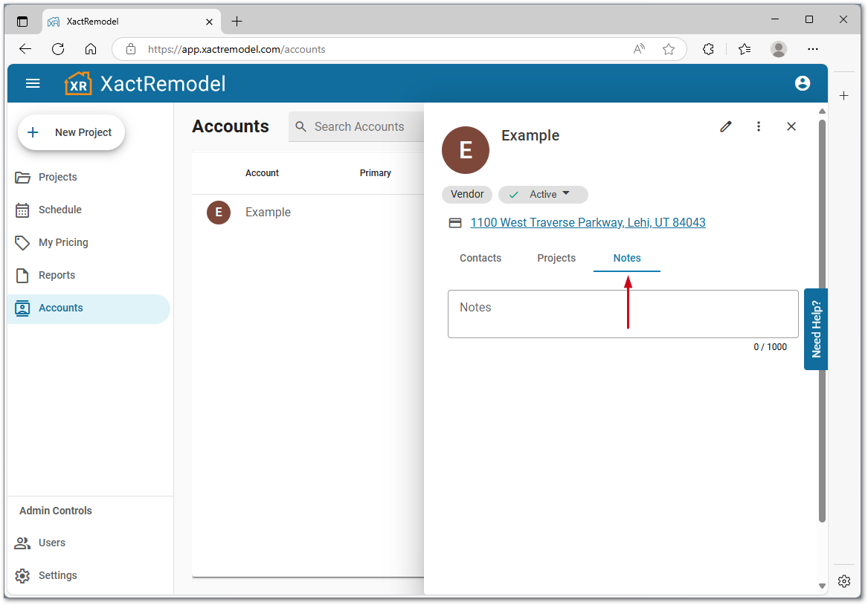Open the Need Help? side tab
The image size is (868, 605).
(816, 329)
